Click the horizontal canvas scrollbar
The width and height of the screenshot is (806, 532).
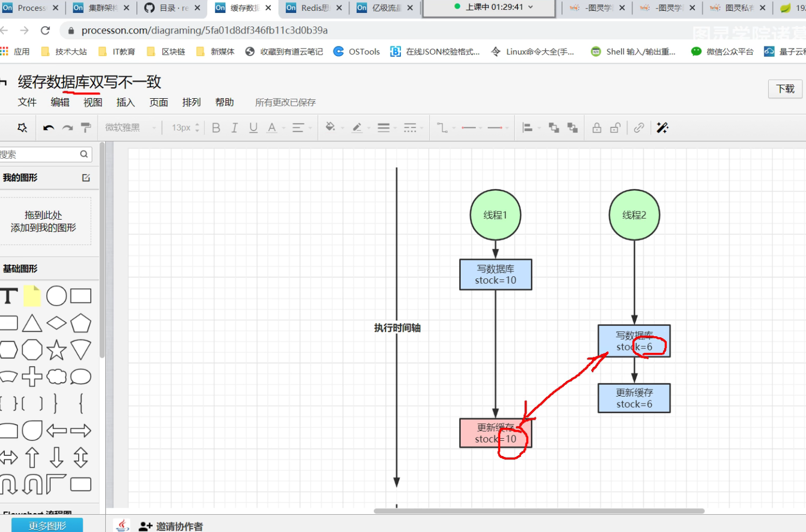pyautogui.click(x=539, y=511)
